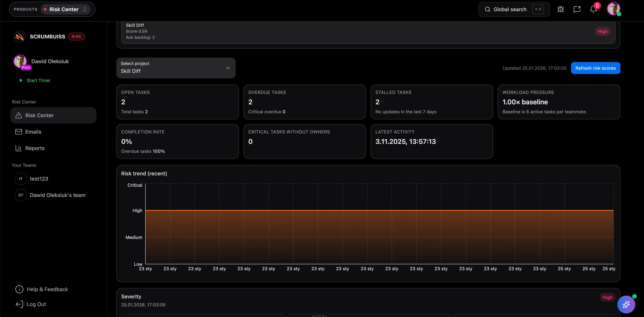Go to Emails in the sidebar
Viewport: 644px width, 317px height.
(33, 132)
